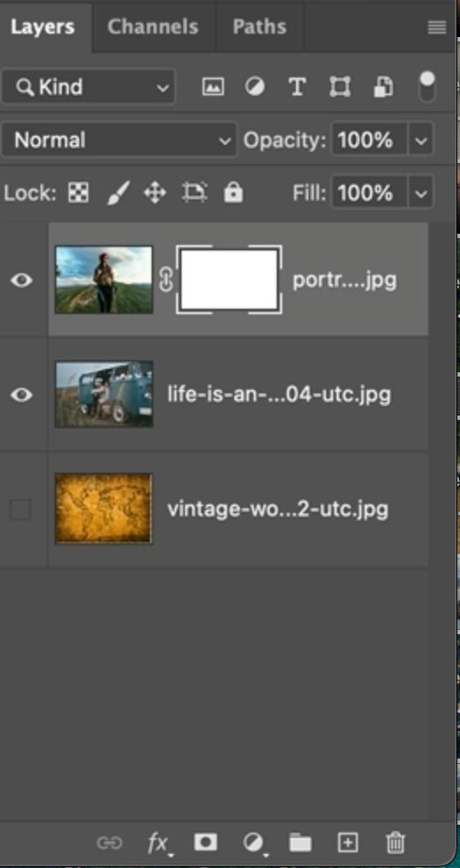Filter for type layers icon
Image resolution: width=460 pixels, height=868 pixels.
click(x=297, y=87)
